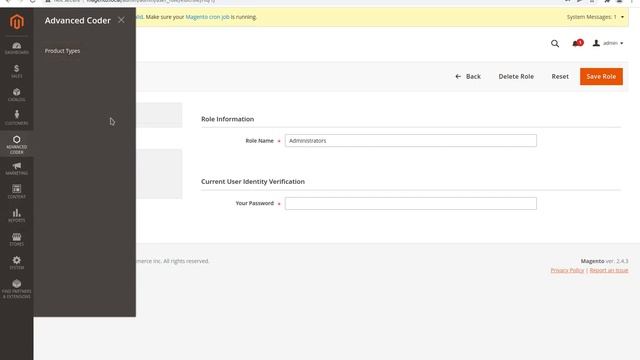Click the orange Save Role button

(601, 76)
